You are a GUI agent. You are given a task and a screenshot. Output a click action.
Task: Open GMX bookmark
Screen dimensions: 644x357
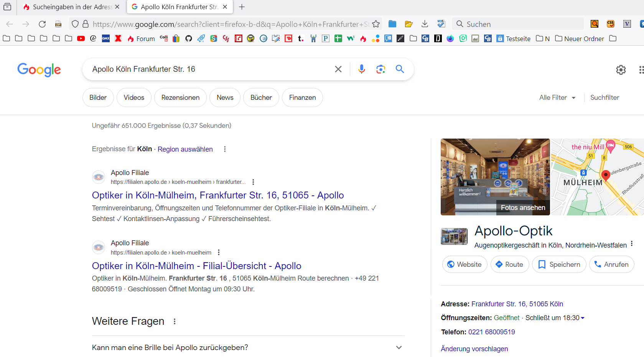tap(106, 38)
